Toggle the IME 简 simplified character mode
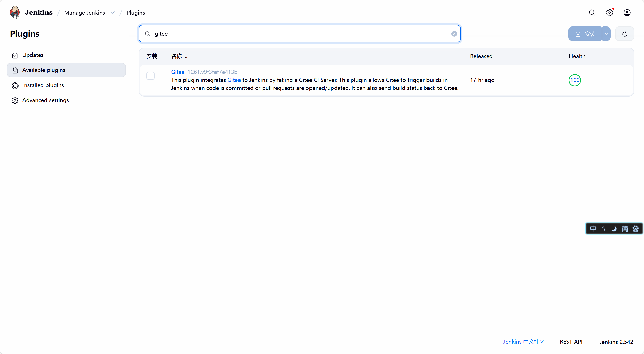Image resolution: width=644 pixels, height=354 pixels. pos(625,229)
